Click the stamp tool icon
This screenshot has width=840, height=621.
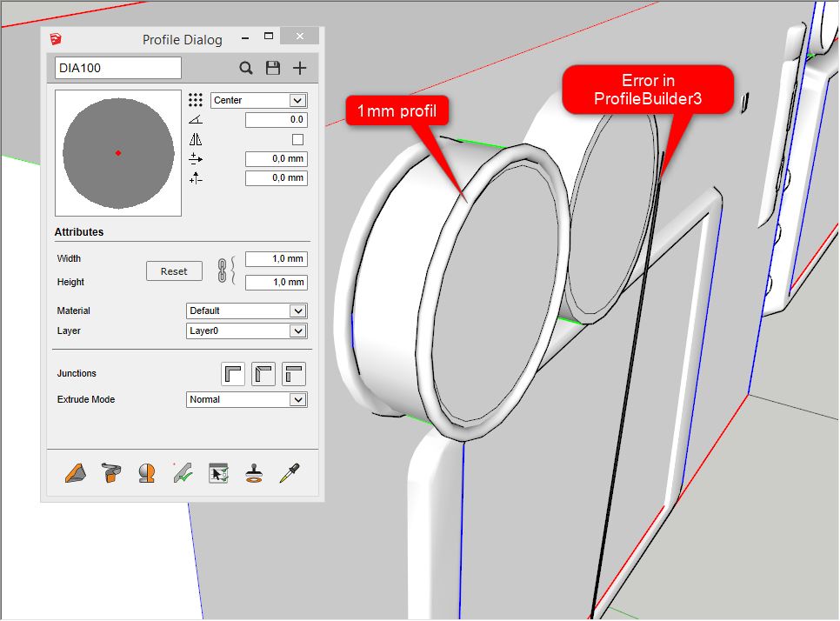pos(254,474)
